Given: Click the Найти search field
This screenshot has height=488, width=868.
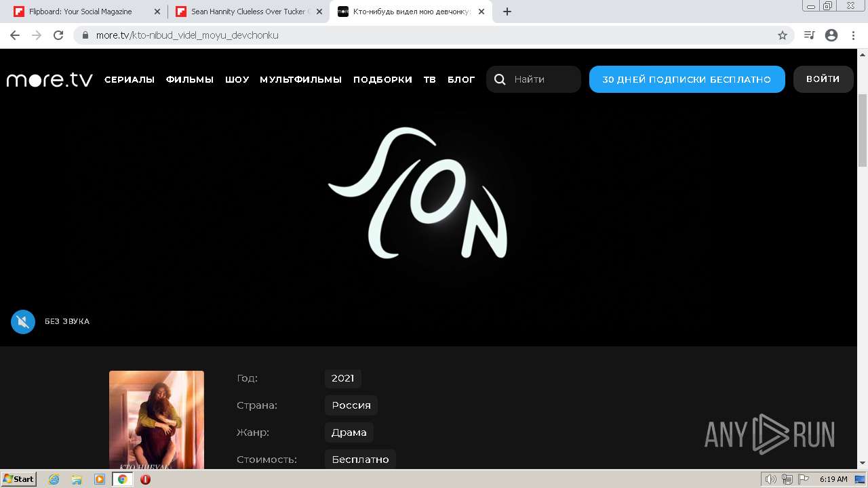Looking at the screenshot, I should (534, 79).
